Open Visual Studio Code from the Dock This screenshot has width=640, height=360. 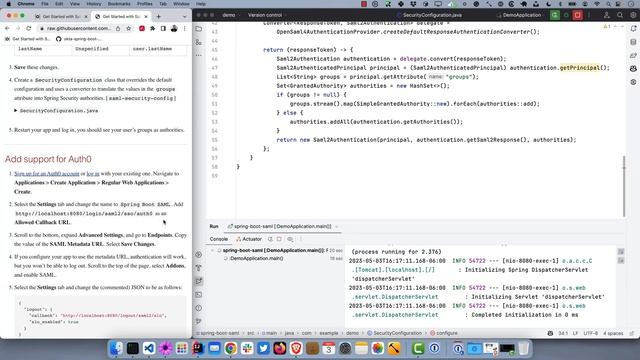pyautogui.click(x=149, y=348)
